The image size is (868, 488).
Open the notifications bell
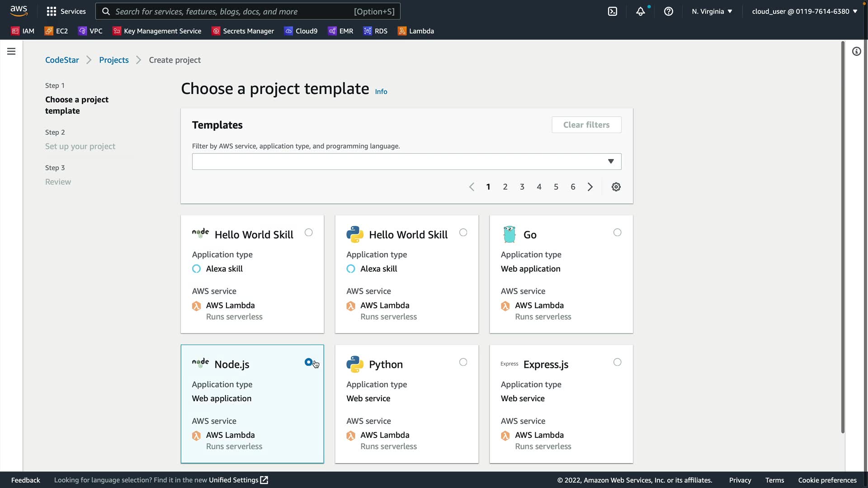640,11
